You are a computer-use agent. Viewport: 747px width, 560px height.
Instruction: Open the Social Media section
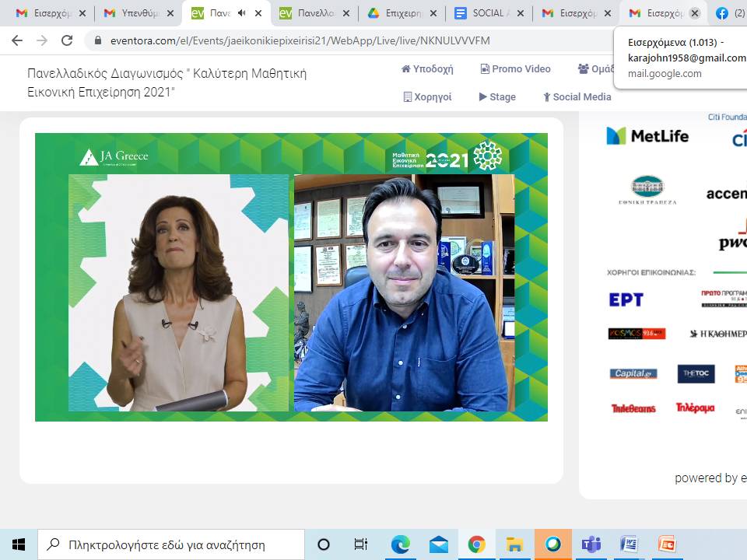577,97
